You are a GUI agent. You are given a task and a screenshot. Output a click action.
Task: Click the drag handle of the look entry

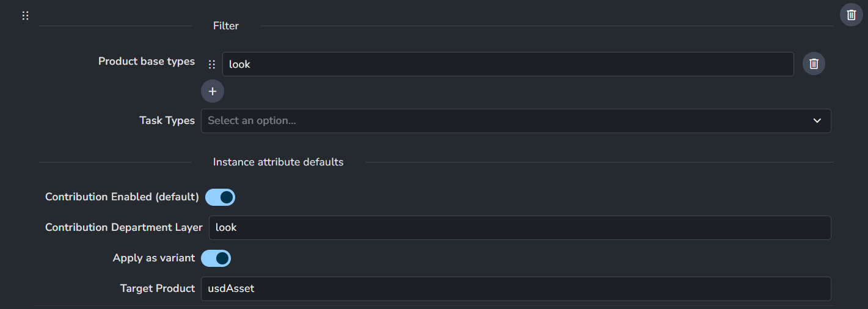[212, 64]
